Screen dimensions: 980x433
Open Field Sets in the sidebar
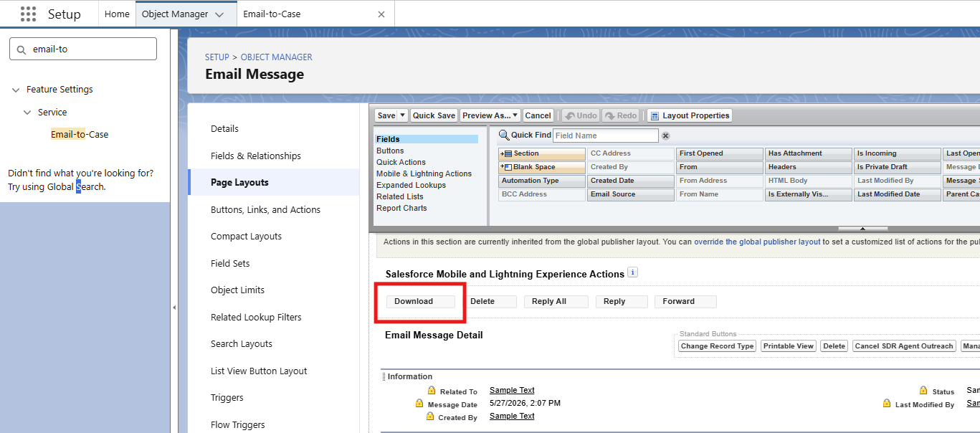tap(230, 263)
